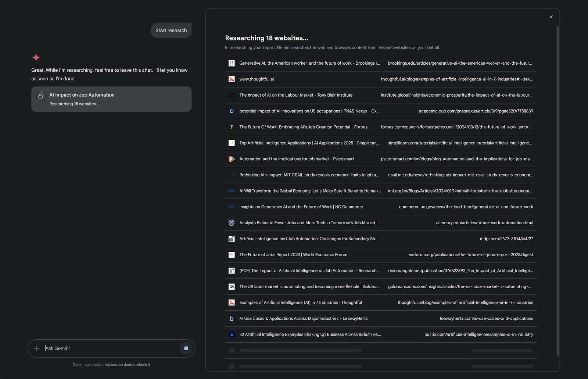This screenshot has height=379, width=588.
Task: Click the Brookings favicon in the first row
Action: click(x=232, y=63)
